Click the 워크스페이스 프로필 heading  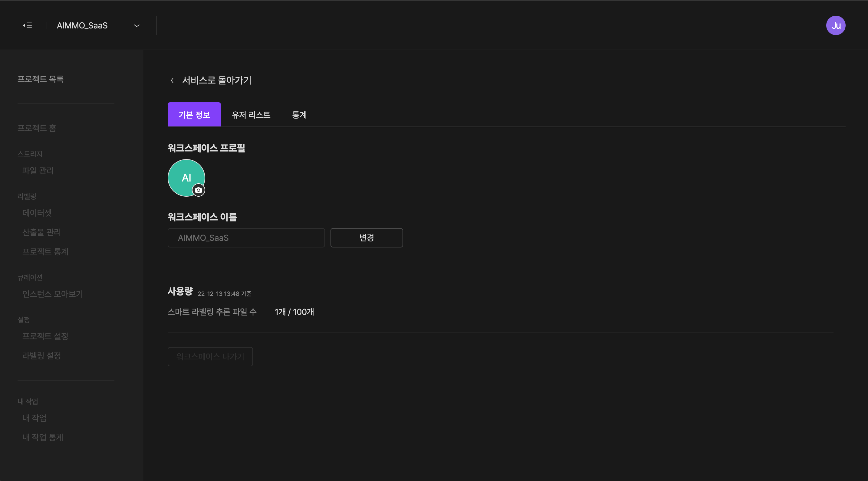point(206,148)
